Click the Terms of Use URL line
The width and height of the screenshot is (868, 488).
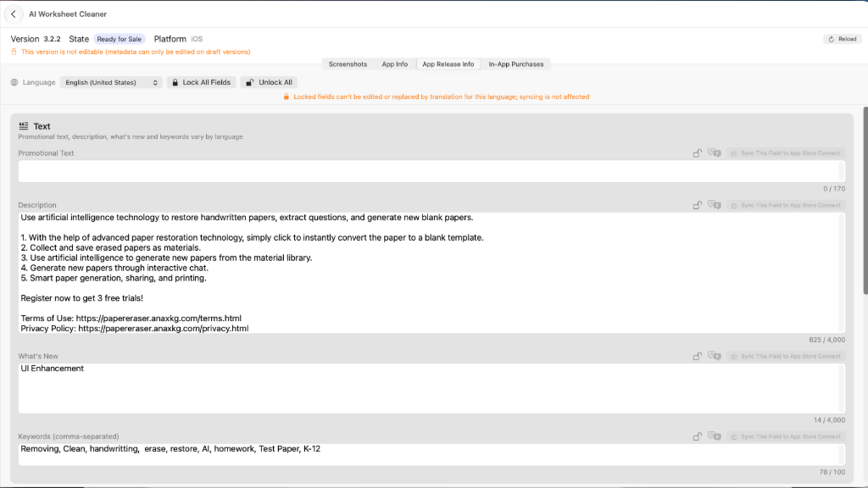pos(131,319)
